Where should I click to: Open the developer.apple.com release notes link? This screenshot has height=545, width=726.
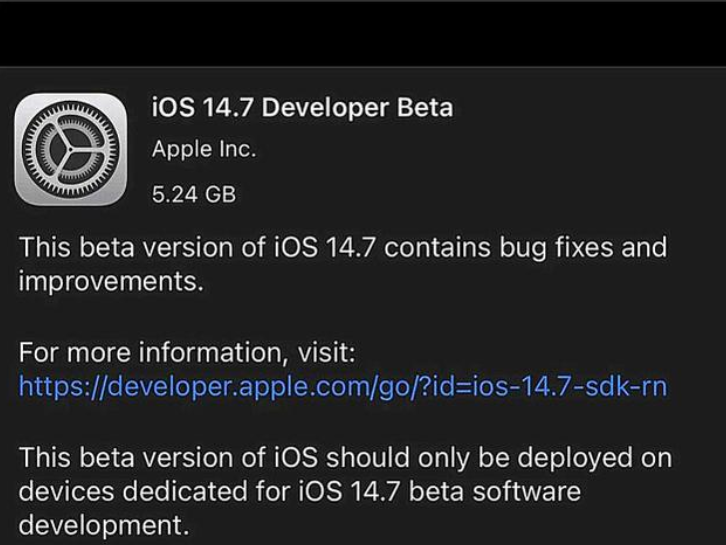343,386
